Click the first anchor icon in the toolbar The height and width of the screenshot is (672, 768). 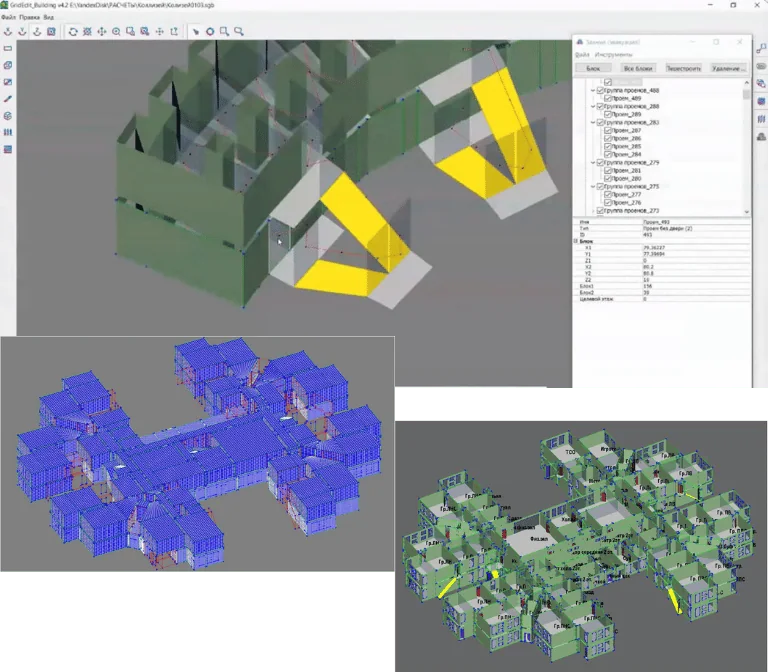point(8,31)
